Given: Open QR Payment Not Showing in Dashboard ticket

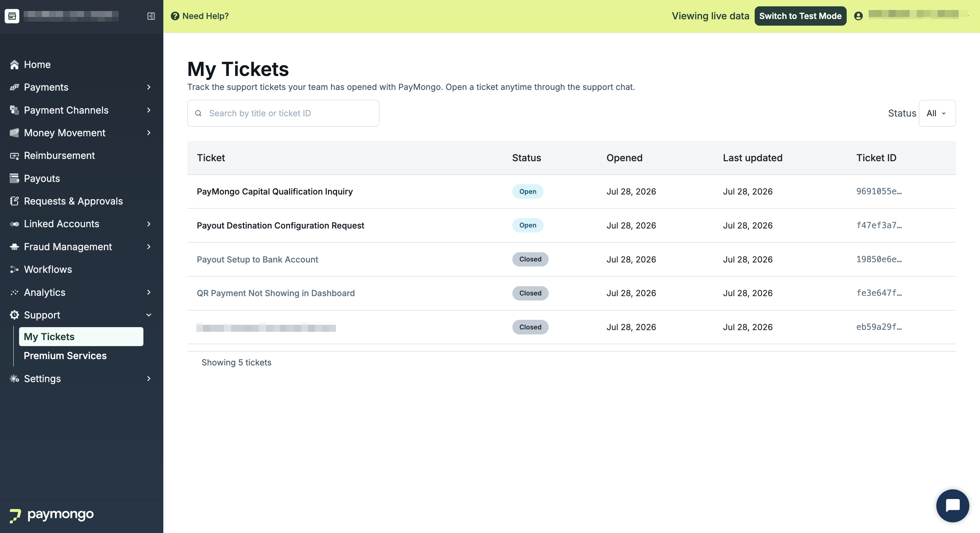Looking at the screenshot, I should (275, 293).
